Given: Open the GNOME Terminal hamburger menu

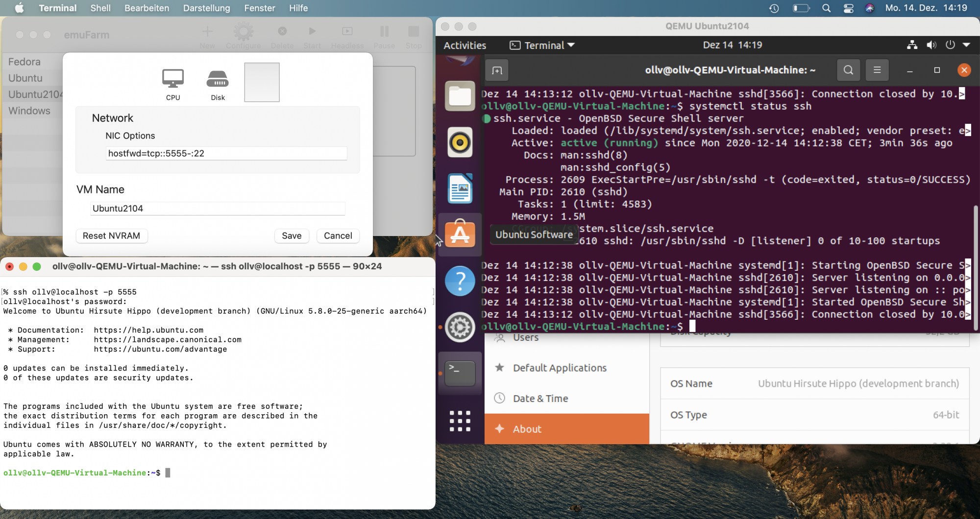Looking at the screenshot, I should 877,70.
